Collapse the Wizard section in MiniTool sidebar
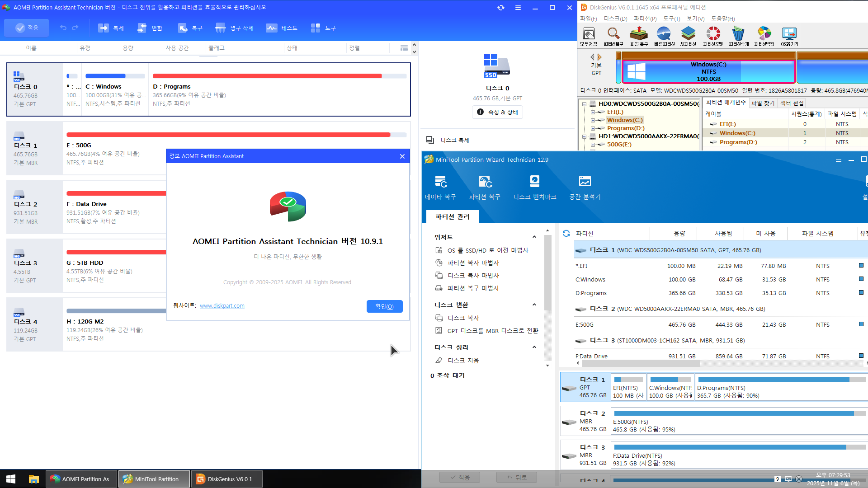Image resolution: width=868 pixels, height=488 pixels. [534, 237]
